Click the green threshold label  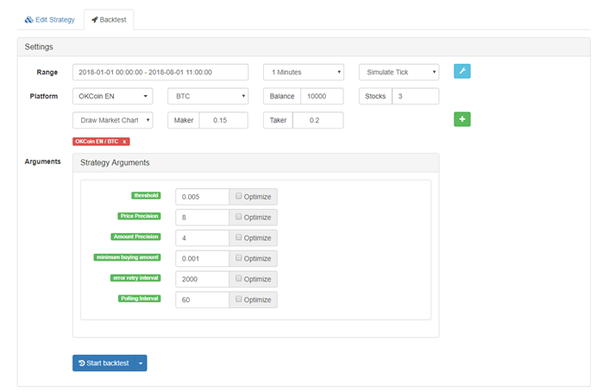point(146,195)
